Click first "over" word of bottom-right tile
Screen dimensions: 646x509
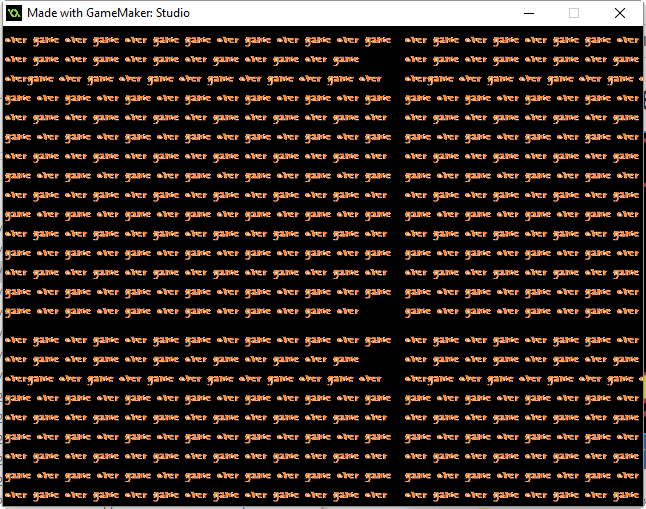416,341
